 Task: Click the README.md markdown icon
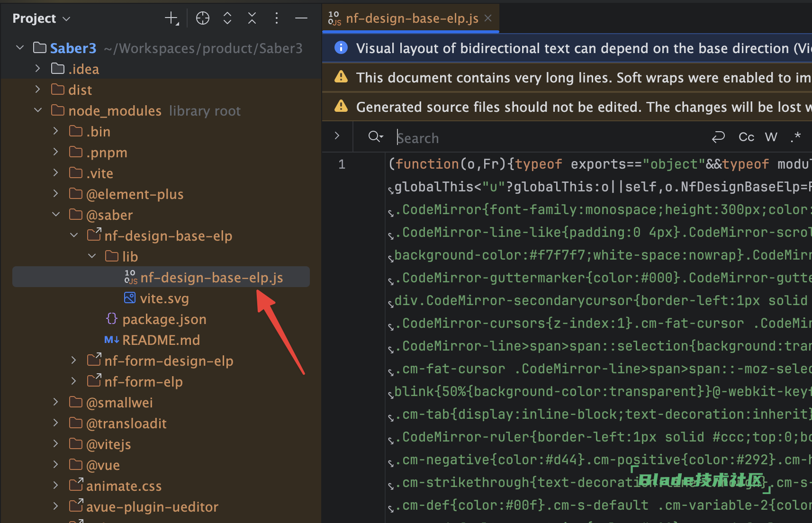112,340
